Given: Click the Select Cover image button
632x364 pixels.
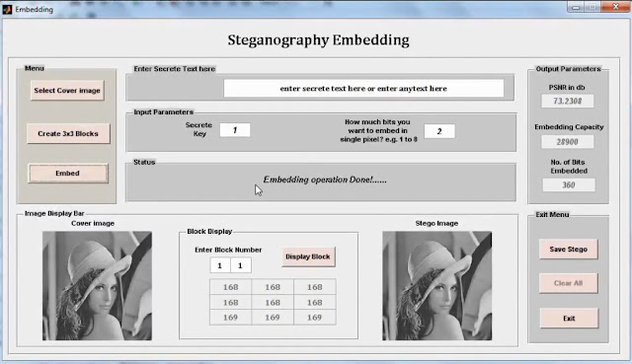Looking at the screenshot, I should pyautogui.click(x=67, y=91).
